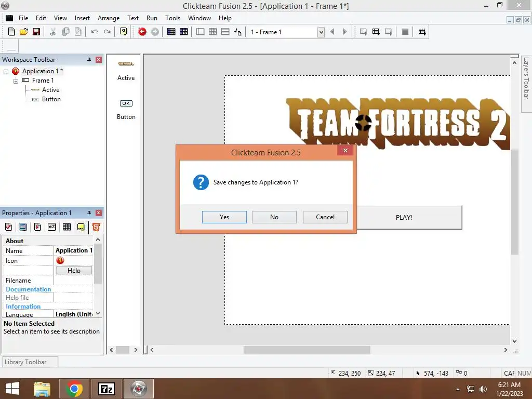Image resolution: width=532 pixels, height=399 pixels.
Task: Select the Button object in object list
Action: [126, 110]
